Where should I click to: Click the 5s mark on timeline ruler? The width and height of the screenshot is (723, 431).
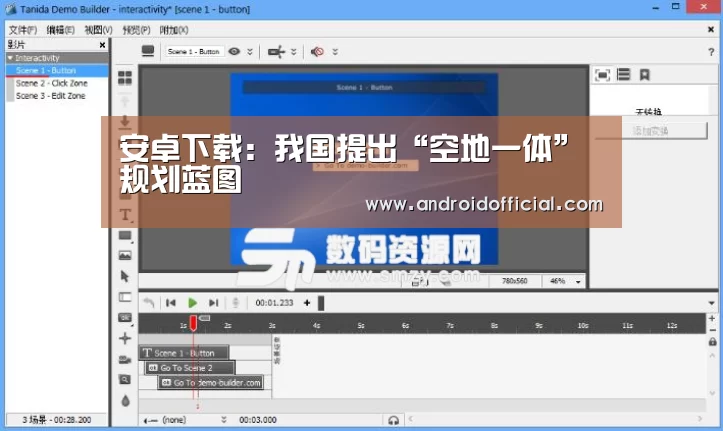pyautogui.click(x=361, y=325)
